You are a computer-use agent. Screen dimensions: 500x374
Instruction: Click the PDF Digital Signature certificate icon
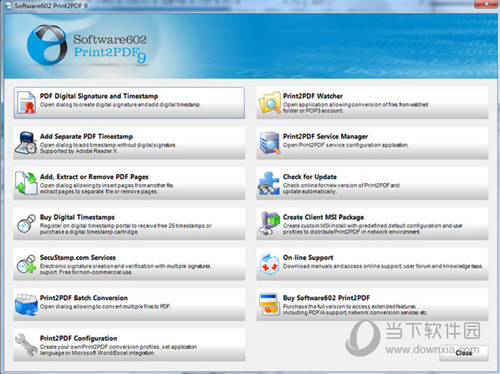coord(26,102)
